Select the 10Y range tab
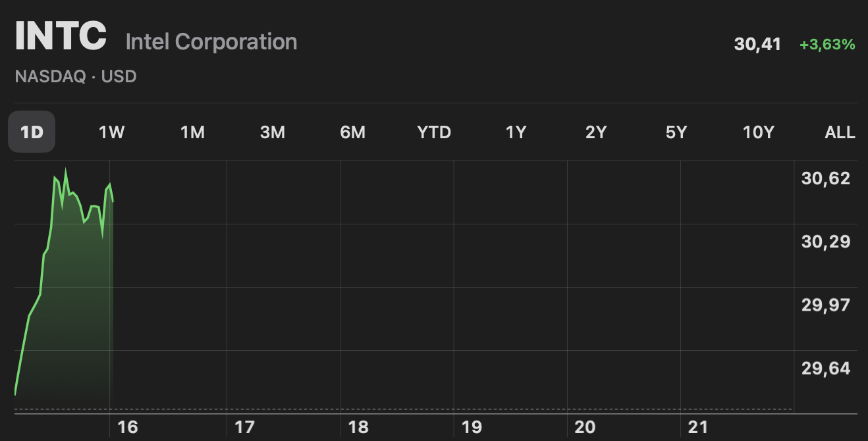 [758, 132]
